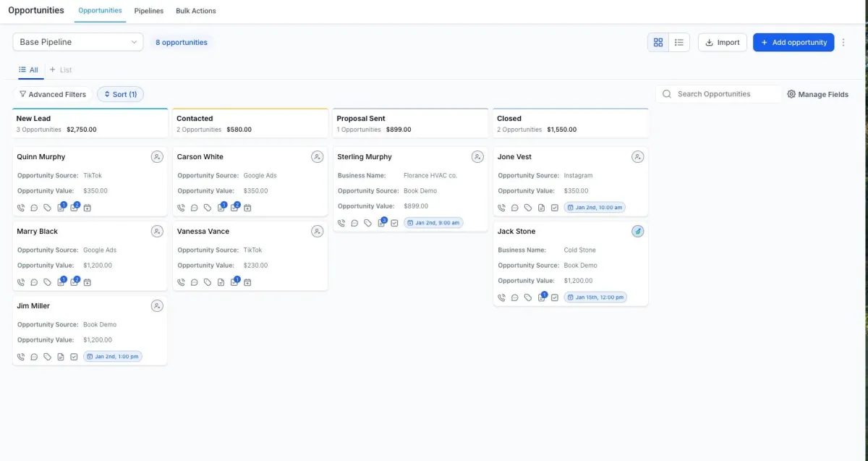The image size is (868, 461).
Task: Click the Search Opportunities field
Action: pyautogui.click(x=723, y=94)
